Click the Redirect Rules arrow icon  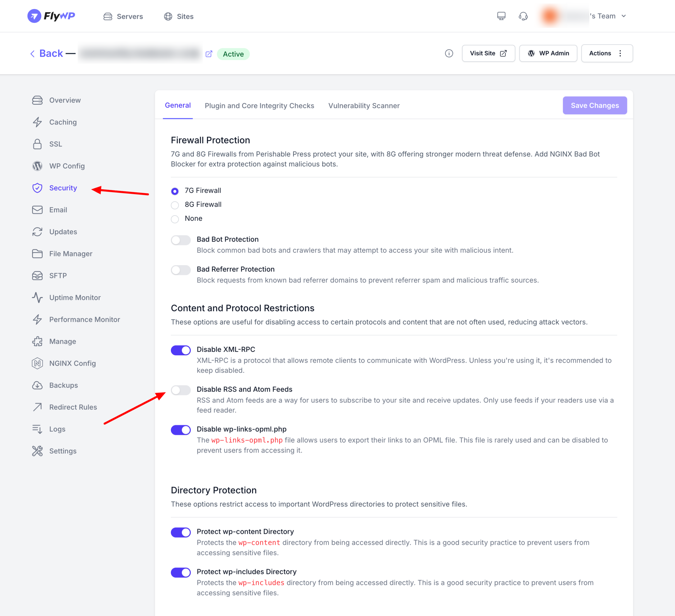coord(37,407)
